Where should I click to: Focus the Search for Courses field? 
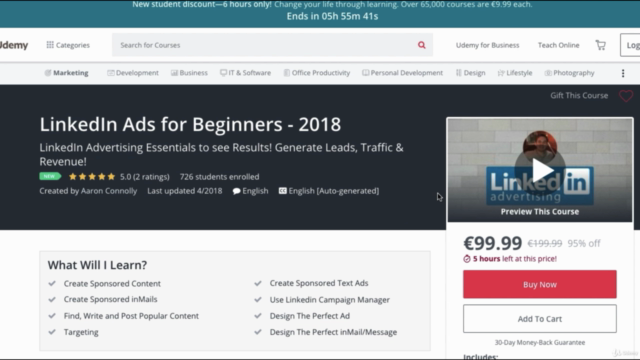click(265, 45)
